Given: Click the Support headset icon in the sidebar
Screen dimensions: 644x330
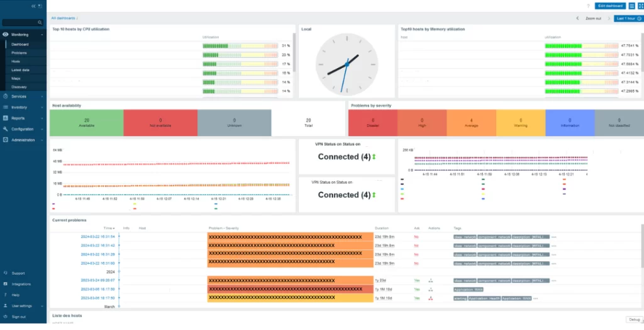Looking at the screenshot, I should pos(5,273).
